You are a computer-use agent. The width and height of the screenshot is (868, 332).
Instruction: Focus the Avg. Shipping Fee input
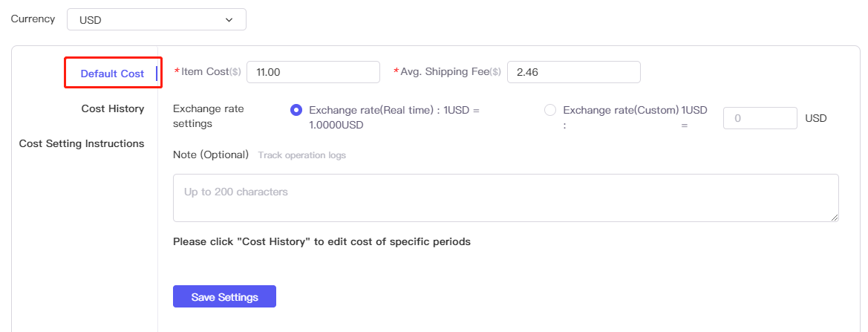tap(573, 72)
